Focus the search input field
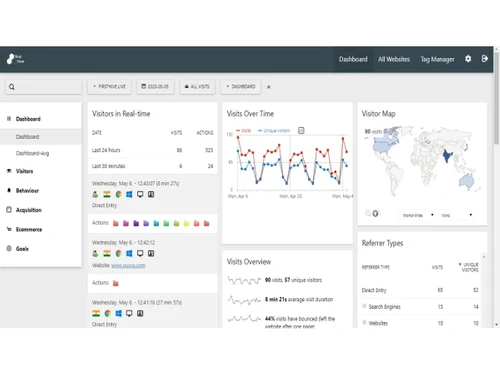 point(43,87)
